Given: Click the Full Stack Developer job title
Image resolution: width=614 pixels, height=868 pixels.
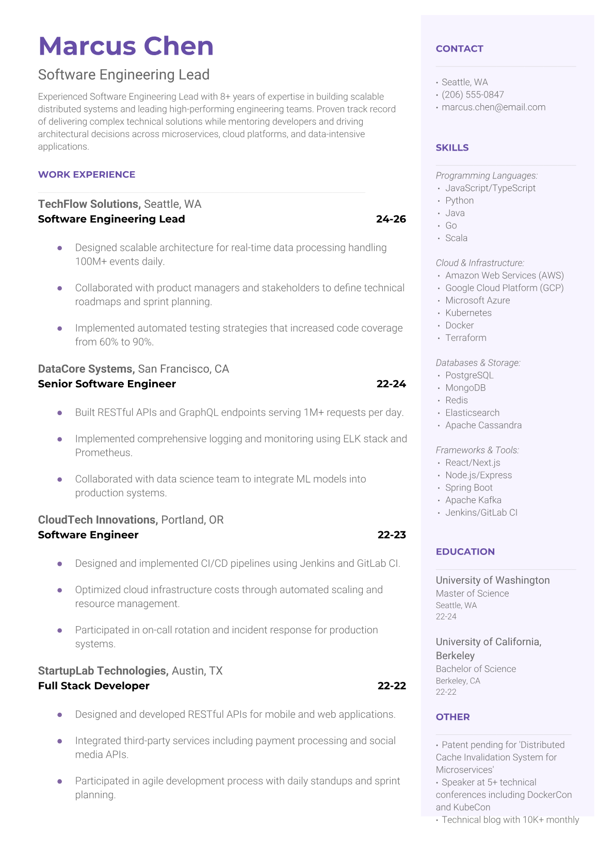Looking at the screenshot, I should point(93,686).
